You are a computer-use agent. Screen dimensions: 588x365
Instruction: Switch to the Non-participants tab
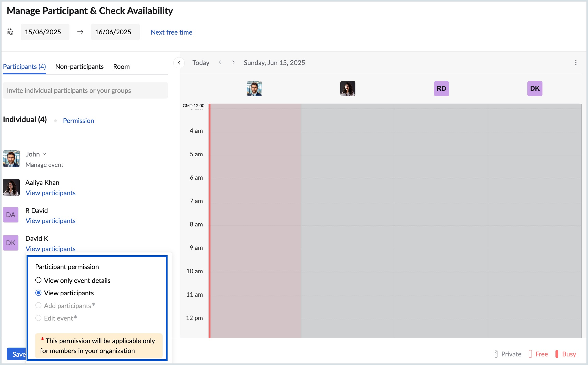click(79, 67)
